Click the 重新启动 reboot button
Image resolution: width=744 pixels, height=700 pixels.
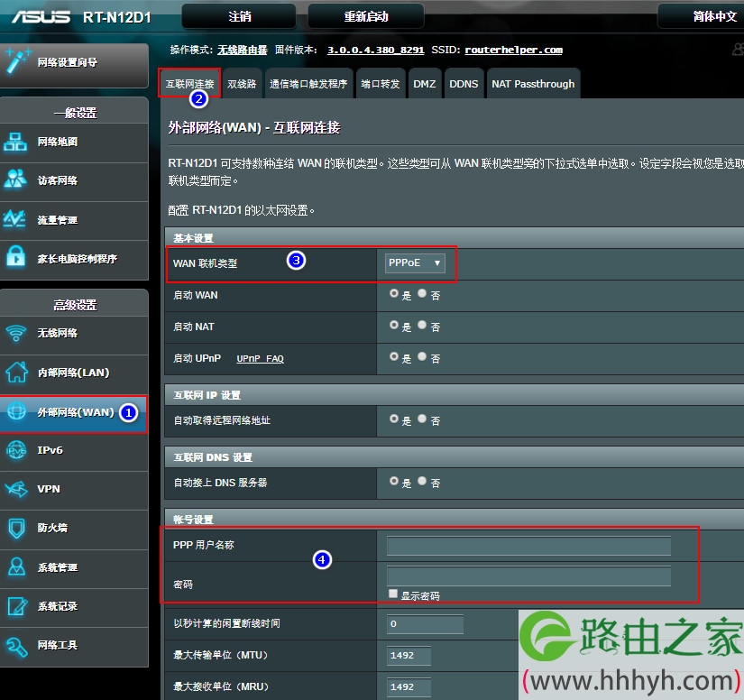tap(366, 16)
